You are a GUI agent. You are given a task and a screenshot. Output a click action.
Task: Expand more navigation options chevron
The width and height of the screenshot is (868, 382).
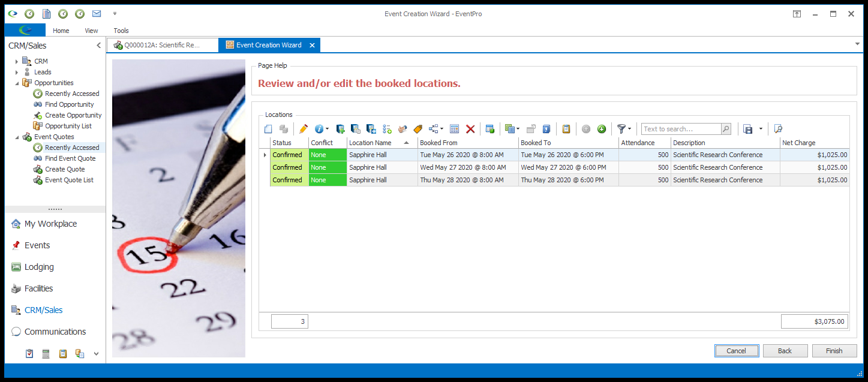(95, 354)
